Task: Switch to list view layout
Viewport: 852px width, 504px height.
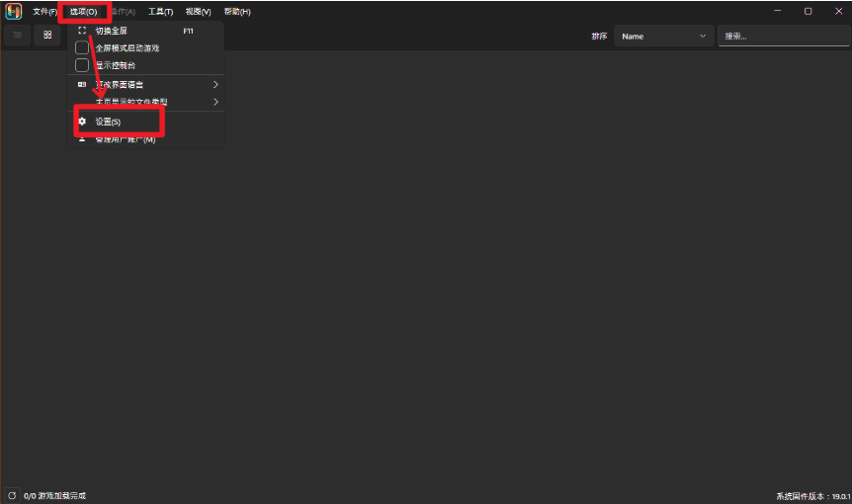Action: [x=18, y=36]
